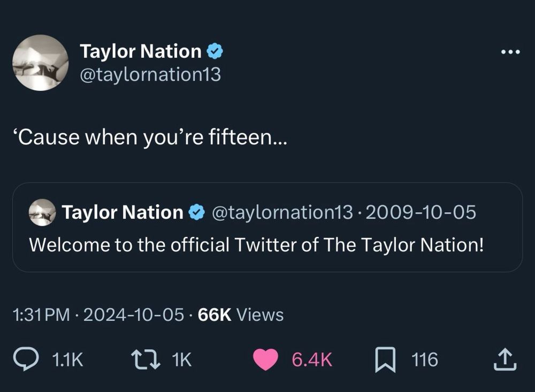Screen dimensions: 535x392
Task: Click the 'Cause when you're fifteen text
Action: pyautogui.click(x=150, y=137)
